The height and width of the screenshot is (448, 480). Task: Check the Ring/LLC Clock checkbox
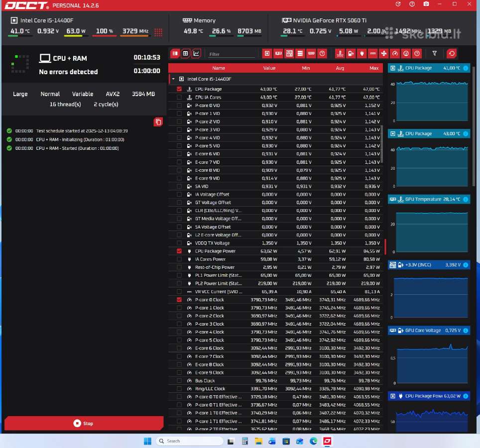tap(179, 389)
